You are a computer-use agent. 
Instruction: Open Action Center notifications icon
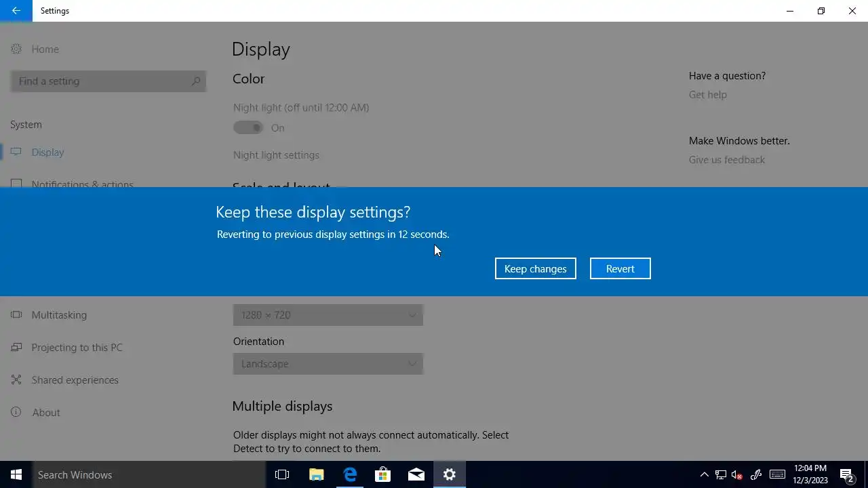(x=846, y=474)
